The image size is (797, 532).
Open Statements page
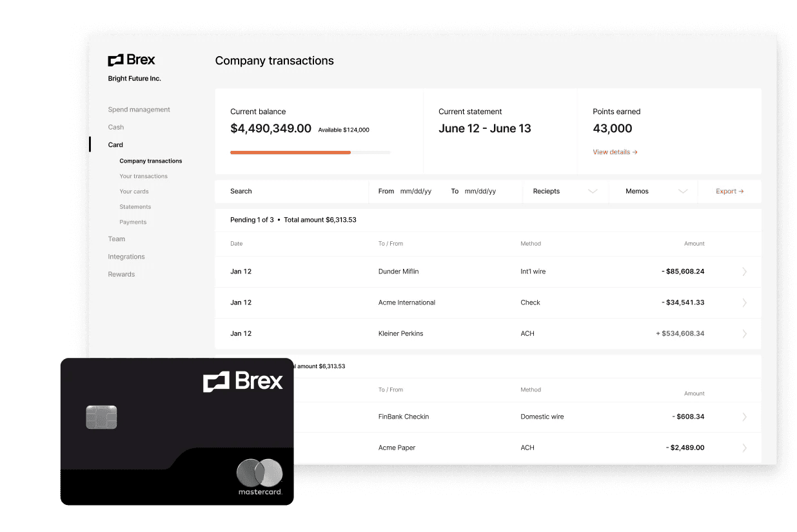(x=135, y=207)
